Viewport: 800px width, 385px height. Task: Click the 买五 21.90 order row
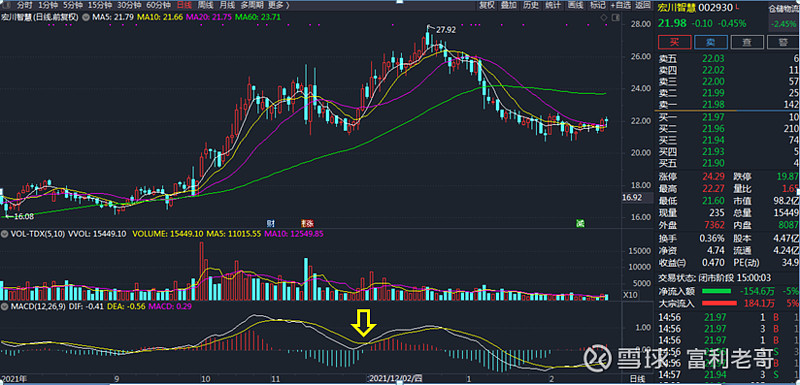(x=728, y=163)
